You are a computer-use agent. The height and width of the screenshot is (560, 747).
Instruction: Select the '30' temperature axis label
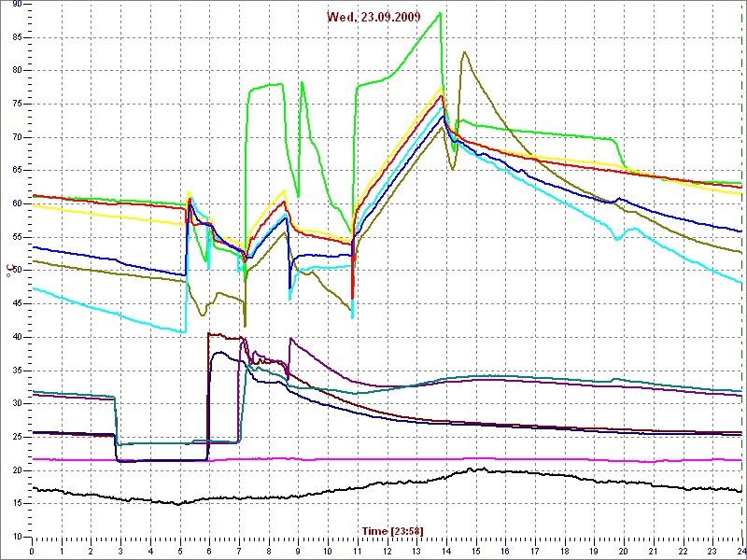click(x=18, y=403)
